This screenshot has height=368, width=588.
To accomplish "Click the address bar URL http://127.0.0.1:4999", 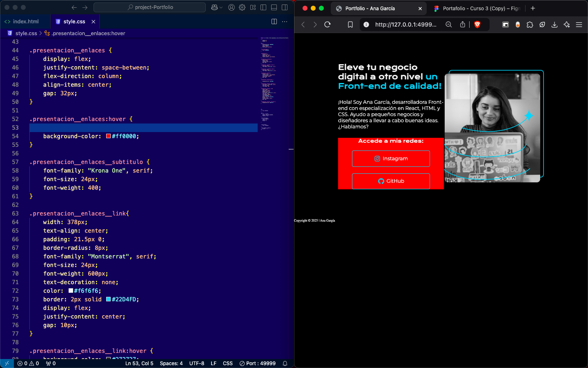I will pos(406,25).
